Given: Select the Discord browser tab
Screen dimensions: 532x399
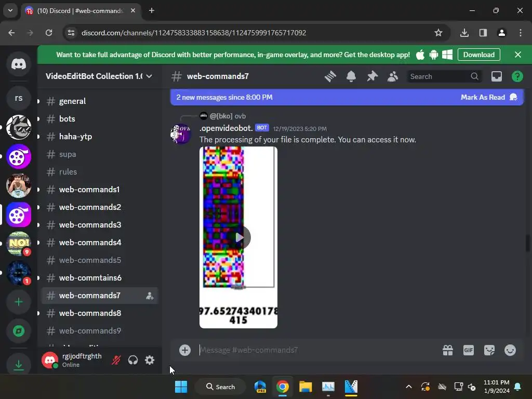Looking at the screenshot, I should [x=81, y=11].
